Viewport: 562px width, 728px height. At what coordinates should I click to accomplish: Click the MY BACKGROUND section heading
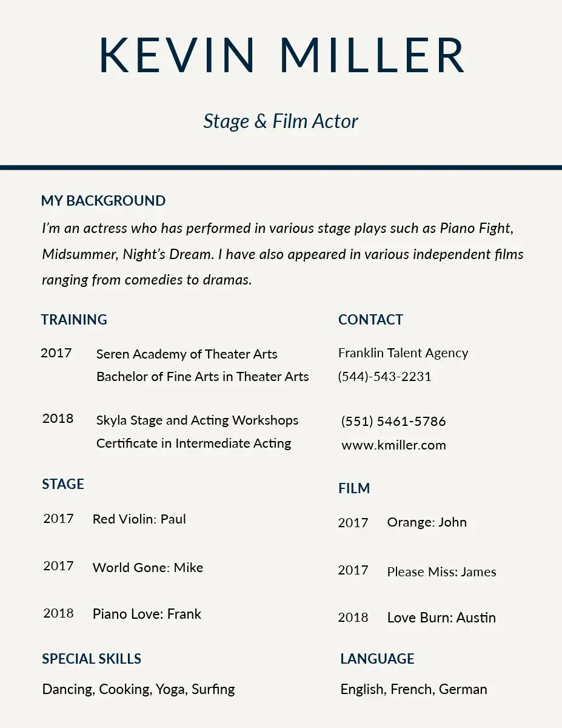click(x=103, y=201)
